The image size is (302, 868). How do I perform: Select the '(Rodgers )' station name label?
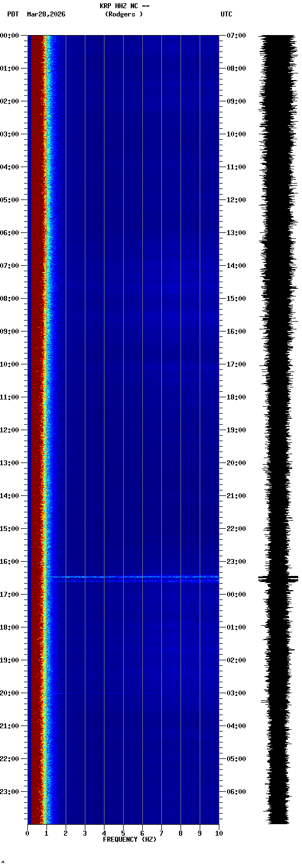tap(124, 14)
